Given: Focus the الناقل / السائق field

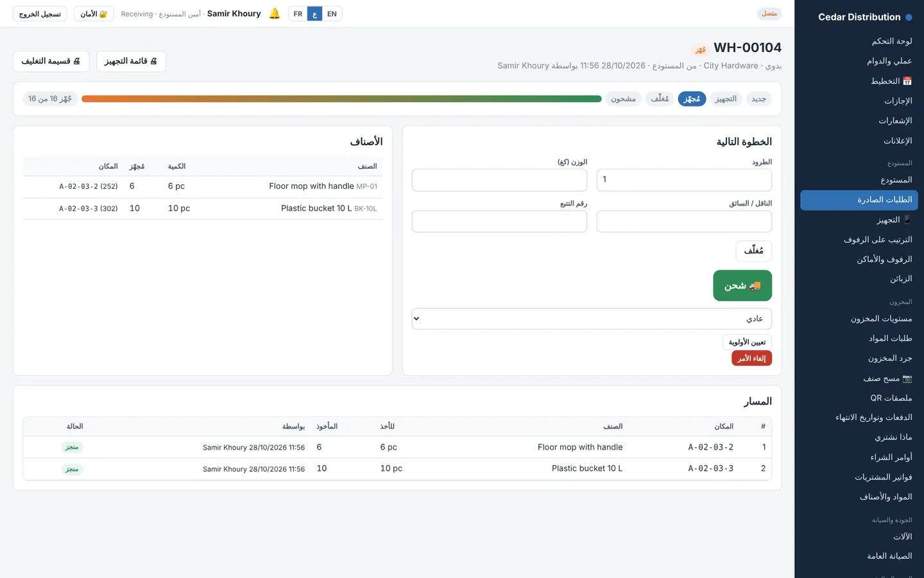Looking at the screenshot, I should pyautogui.click(x=684, y=221).
